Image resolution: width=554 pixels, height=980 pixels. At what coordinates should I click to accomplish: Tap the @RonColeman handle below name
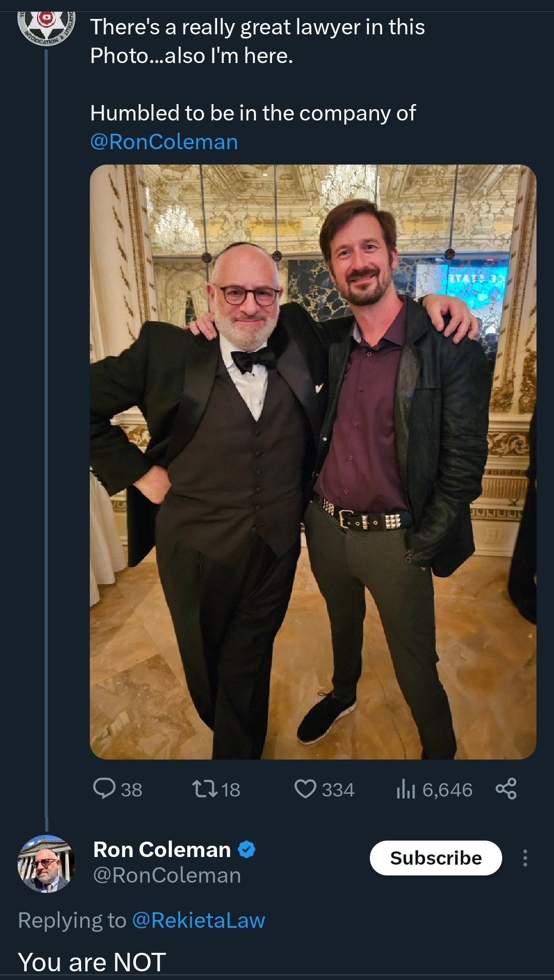167,875
